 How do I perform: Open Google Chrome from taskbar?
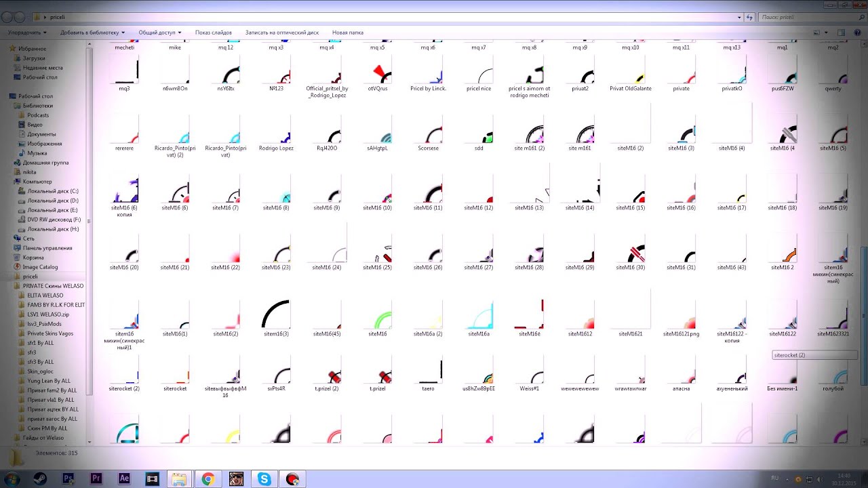point(208,479)
